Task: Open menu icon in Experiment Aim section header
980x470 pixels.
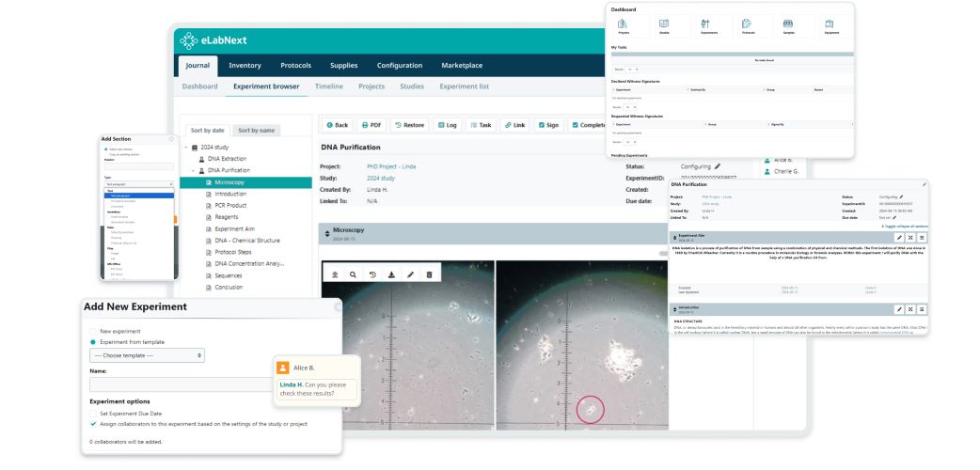Action: [x=922, y=238]
